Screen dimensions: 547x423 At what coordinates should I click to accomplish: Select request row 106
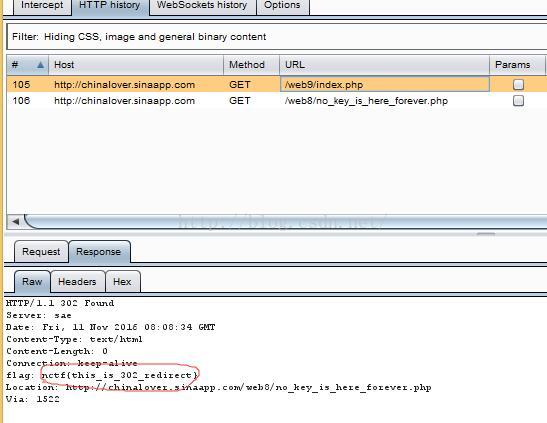[x=277, y=101]
